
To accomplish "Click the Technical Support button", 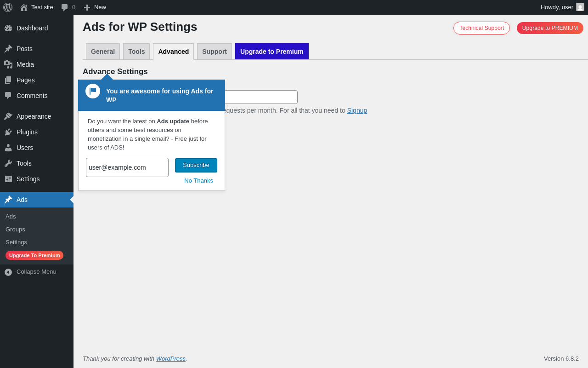I will tap(481, 28).
